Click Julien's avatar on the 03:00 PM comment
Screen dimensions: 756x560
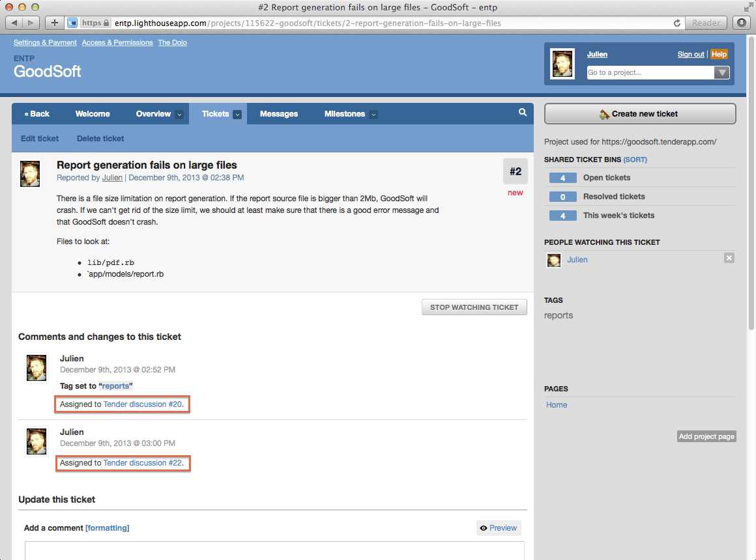coord(36,441)
